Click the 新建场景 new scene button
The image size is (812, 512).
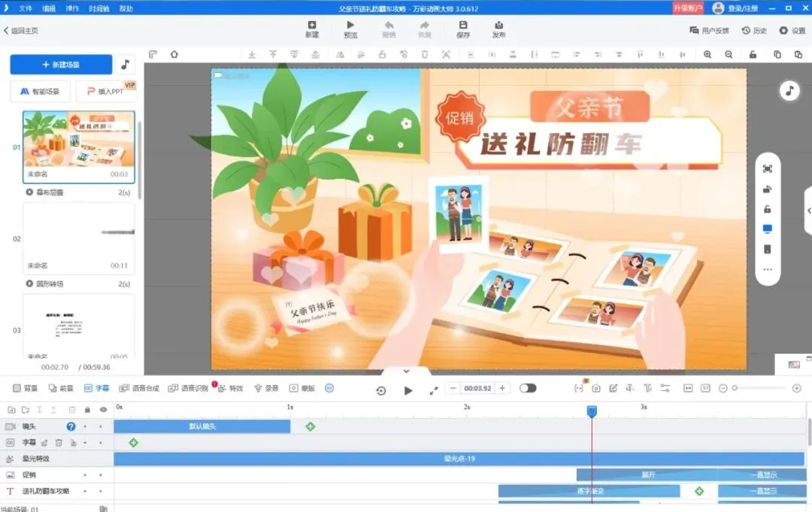[x=61, y=65]
